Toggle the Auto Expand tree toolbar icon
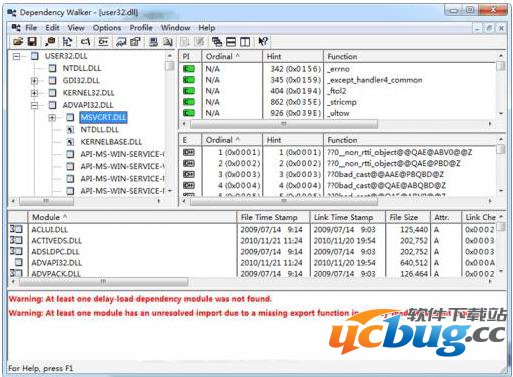Screen dimensions: 513x377 click(67, 42)
